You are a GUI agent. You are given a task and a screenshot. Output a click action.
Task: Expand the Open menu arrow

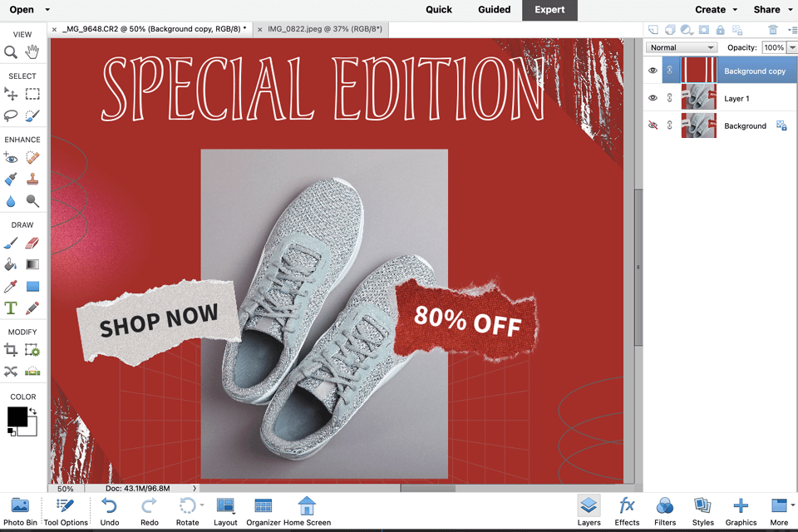point(47,10)
